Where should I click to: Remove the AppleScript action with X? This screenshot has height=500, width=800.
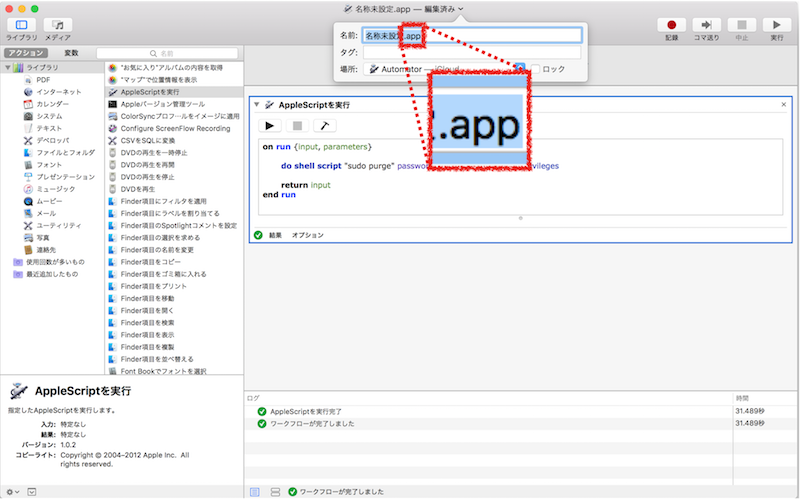point(784,105)
